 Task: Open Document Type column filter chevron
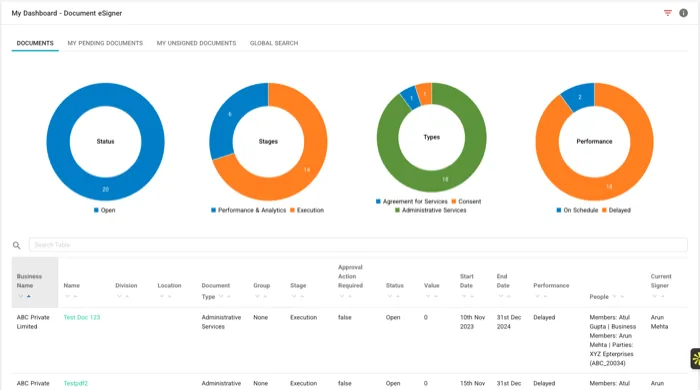(x=221, y=296)
